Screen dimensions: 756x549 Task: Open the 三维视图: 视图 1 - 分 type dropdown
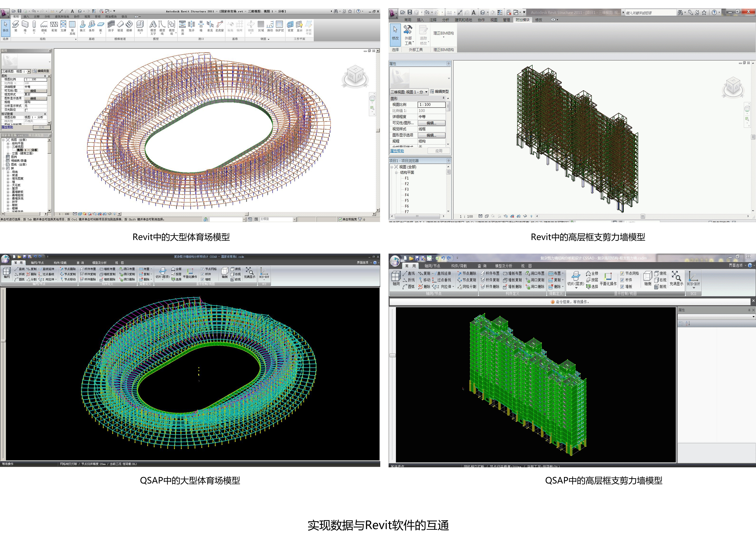click(426, 92)
